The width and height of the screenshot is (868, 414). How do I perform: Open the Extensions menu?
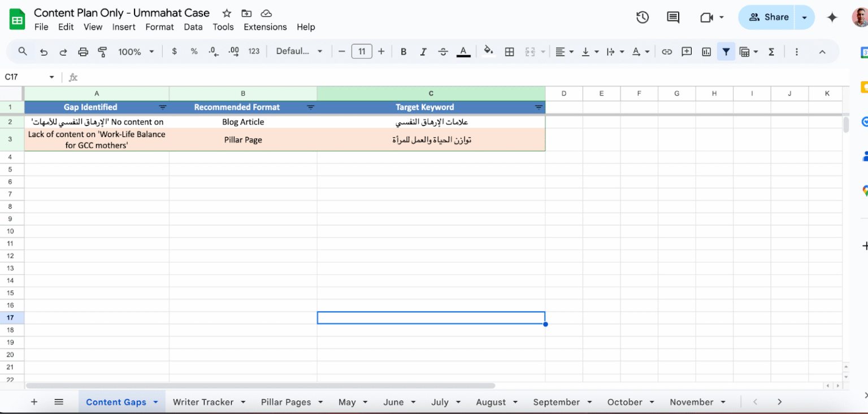click(x=265, y=27)
